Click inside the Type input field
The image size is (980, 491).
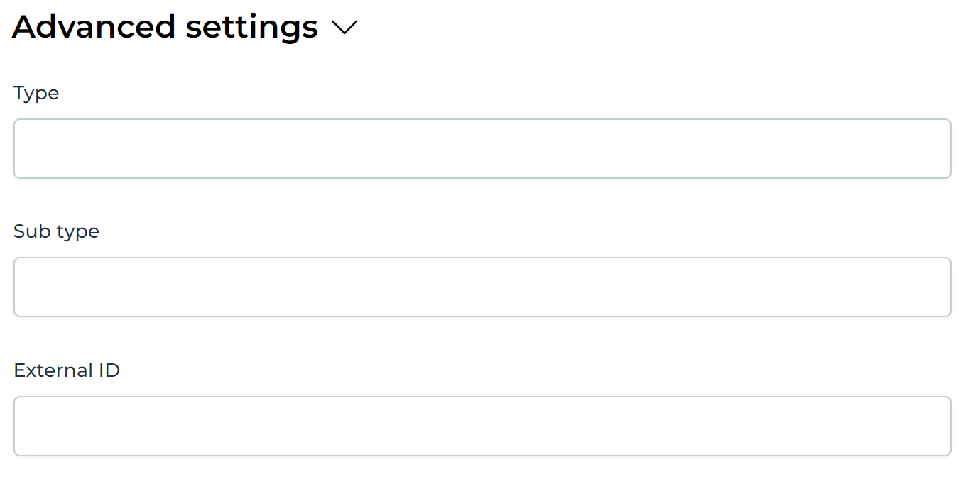click(x=482, y=148)
